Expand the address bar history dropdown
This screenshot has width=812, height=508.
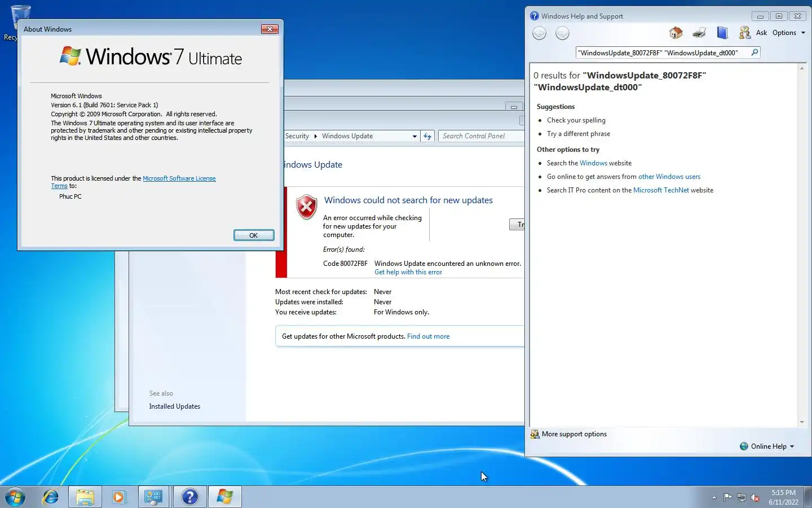(x=414, y=136)
